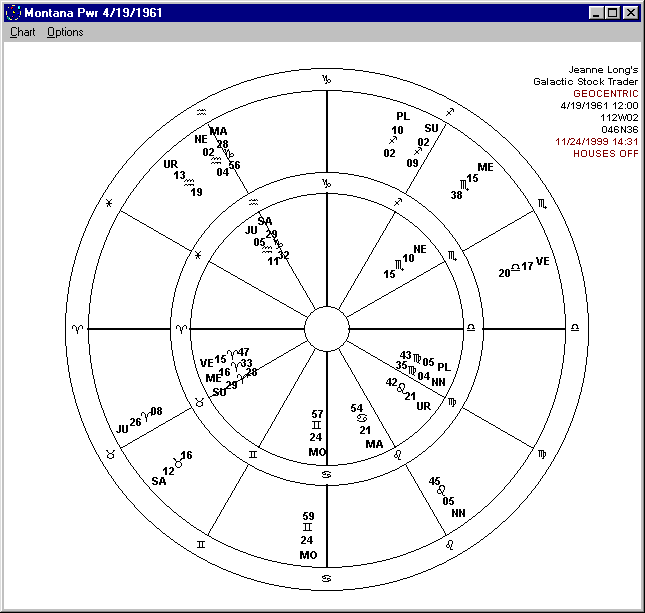Click outer ME planet label in Scorpio
This screenshot has height=613, width=645.
click(x=485, y=167)
